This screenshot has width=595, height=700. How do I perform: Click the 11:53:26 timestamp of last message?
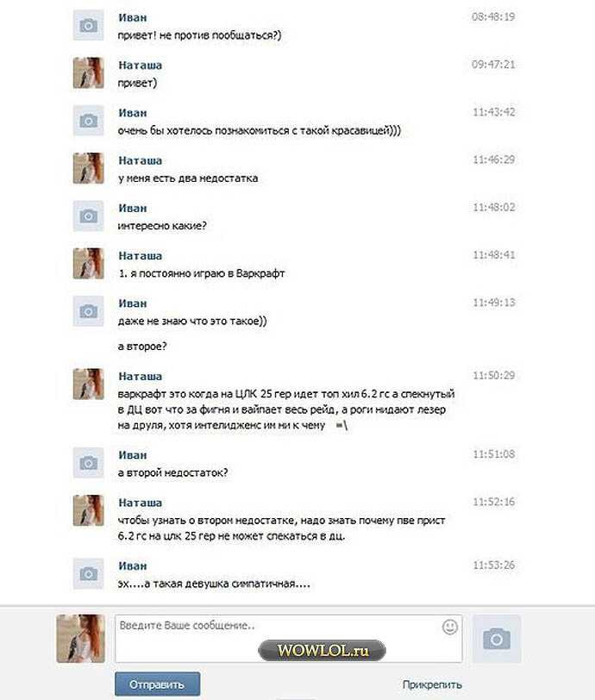click(493, 566)
